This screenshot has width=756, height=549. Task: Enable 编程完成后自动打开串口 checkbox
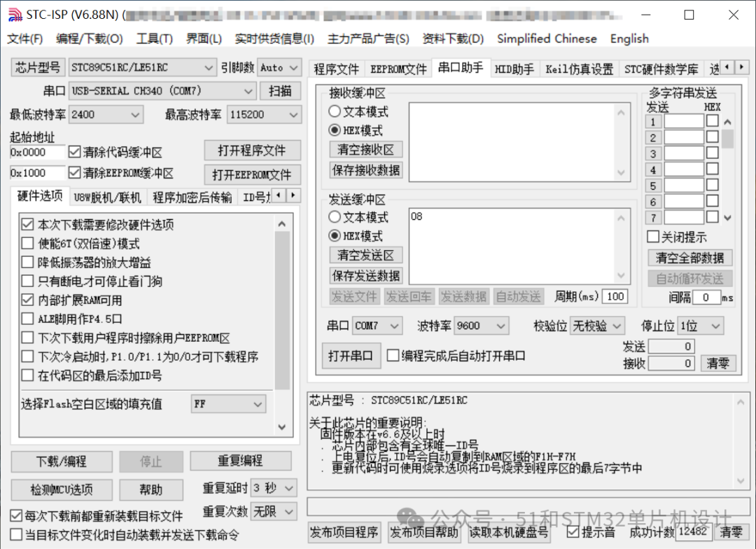[x=393, y=356]
